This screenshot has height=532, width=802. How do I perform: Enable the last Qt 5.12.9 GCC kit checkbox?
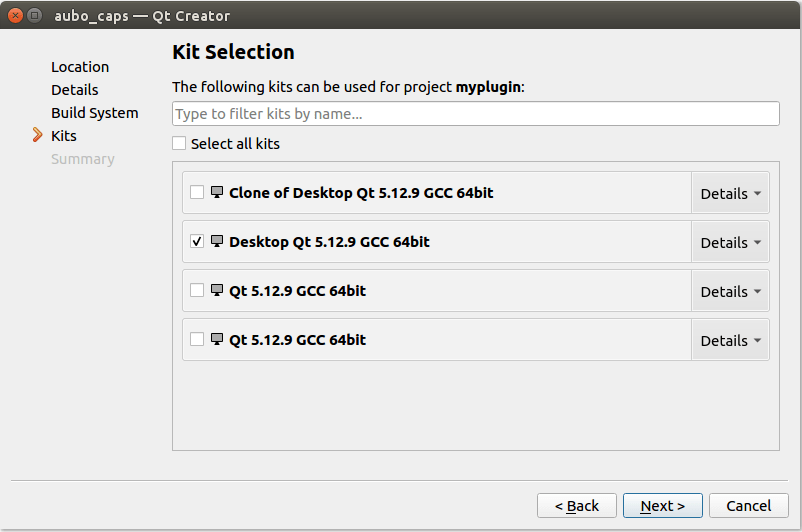197,339
